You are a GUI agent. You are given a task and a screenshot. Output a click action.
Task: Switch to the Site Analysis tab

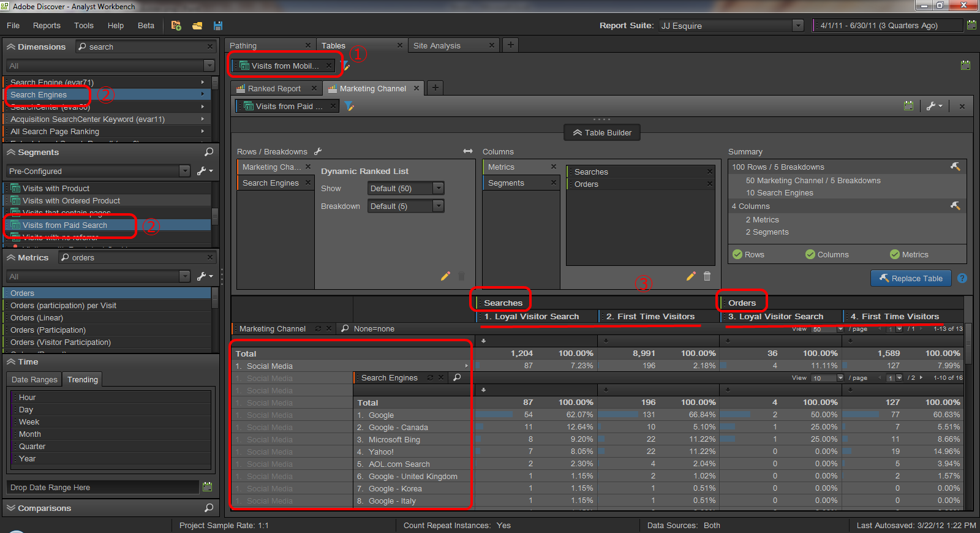coord(437,45)
